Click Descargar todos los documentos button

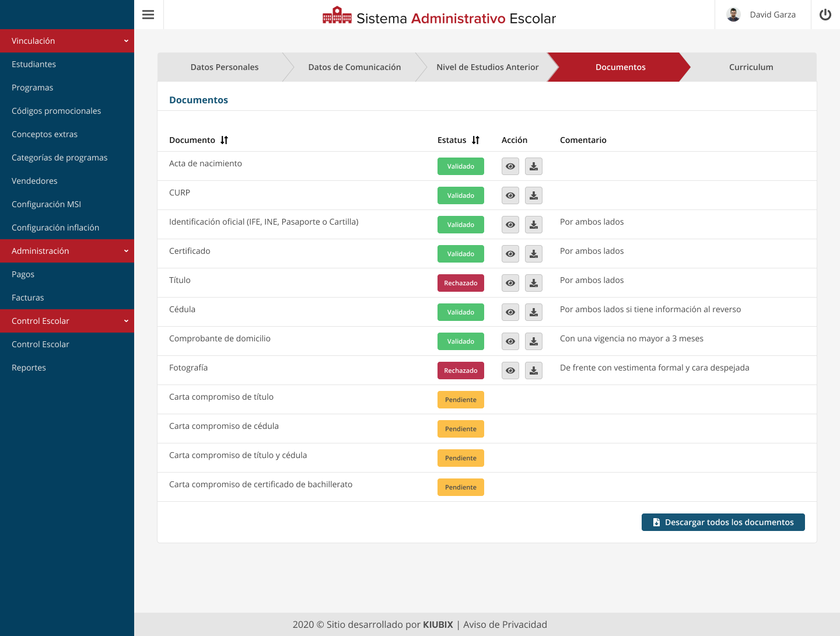[x=723, y=522]
